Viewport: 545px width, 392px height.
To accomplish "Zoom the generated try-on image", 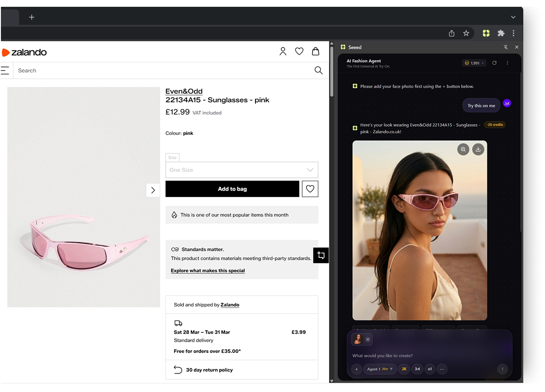I will pos(463,149).
